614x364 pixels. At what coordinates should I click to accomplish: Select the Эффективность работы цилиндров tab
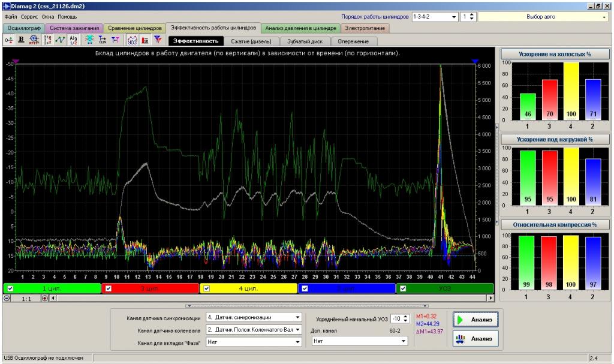[x=213, y=28]
